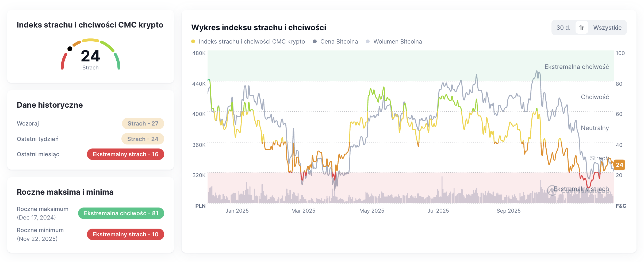Select the 1r time range tab

(582, 27)
